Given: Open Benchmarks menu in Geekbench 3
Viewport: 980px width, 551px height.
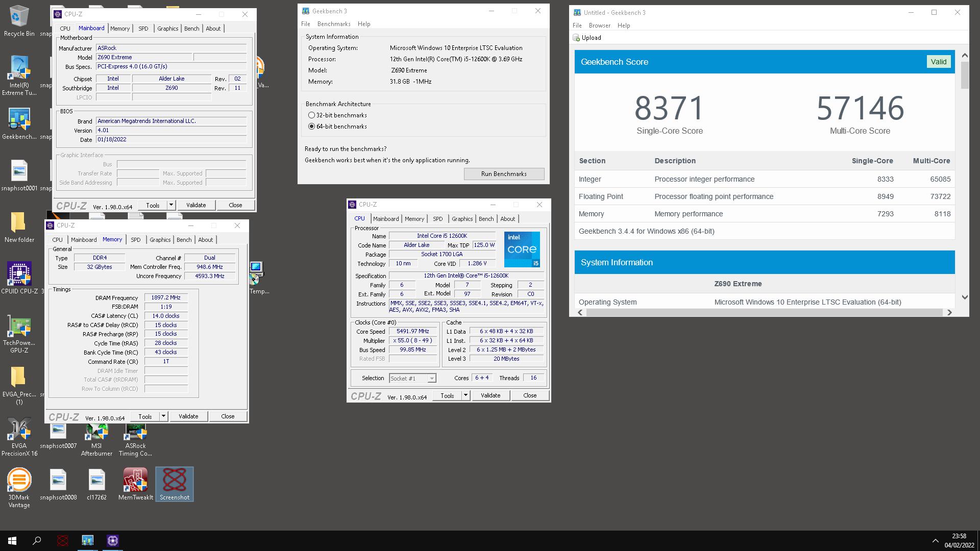Looking at the screenshot, I should [x=334, y=24].
